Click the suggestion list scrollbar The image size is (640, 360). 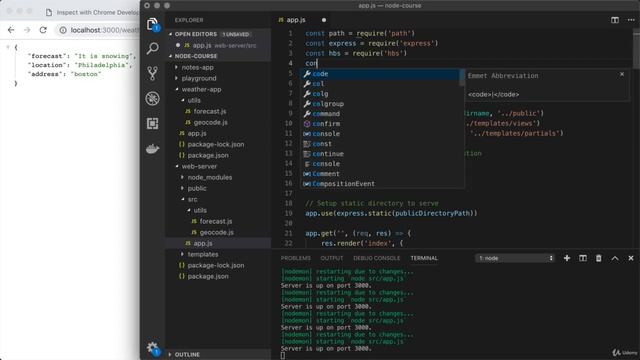[x=462, y=78]
